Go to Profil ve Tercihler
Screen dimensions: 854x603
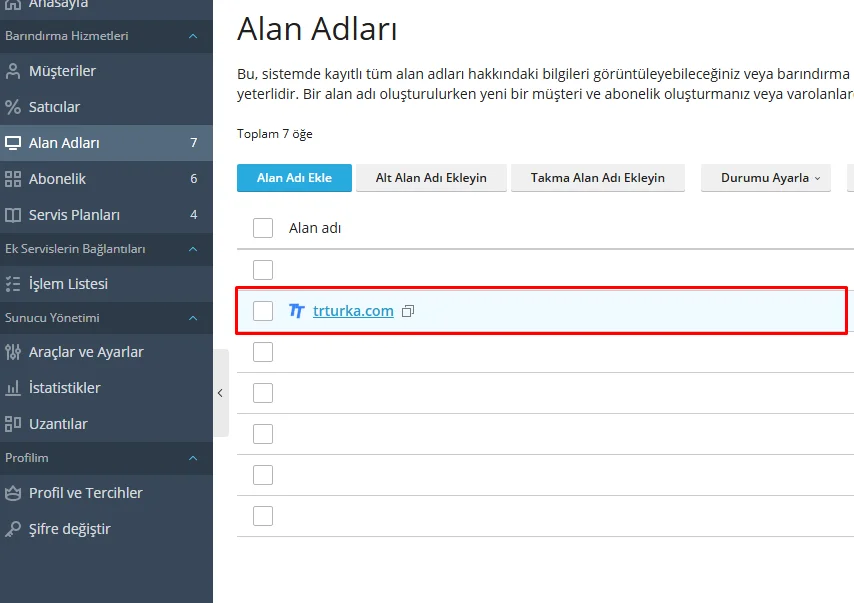pyautogui.click(x=85, y=493)
